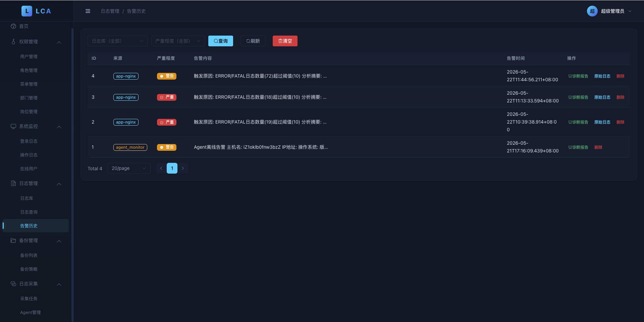
Task: Open 原始日志 for alert ID 2
Action: 602,122
